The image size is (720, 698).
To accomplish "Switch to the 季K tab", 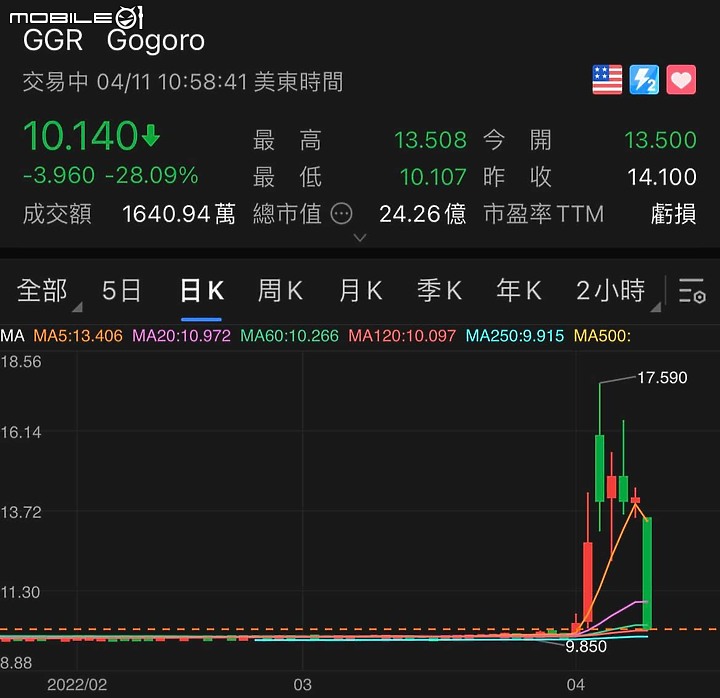I will click(439, 291).
